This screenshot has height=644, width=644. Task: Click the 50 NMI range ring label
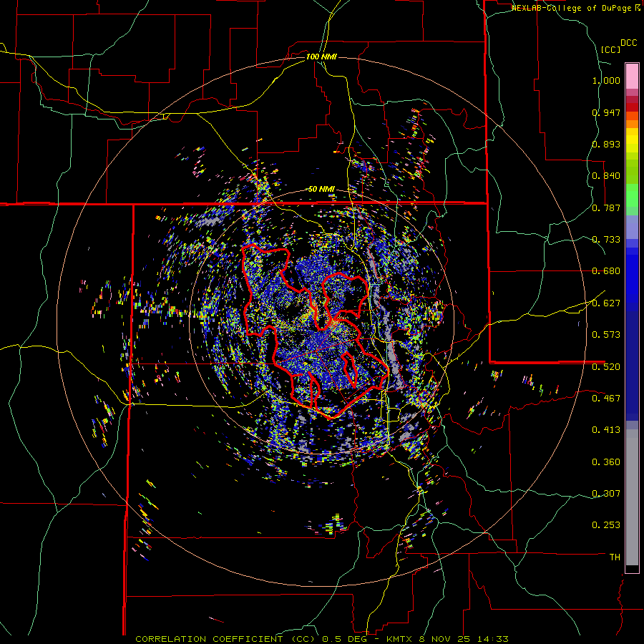(x=321, y=190)
